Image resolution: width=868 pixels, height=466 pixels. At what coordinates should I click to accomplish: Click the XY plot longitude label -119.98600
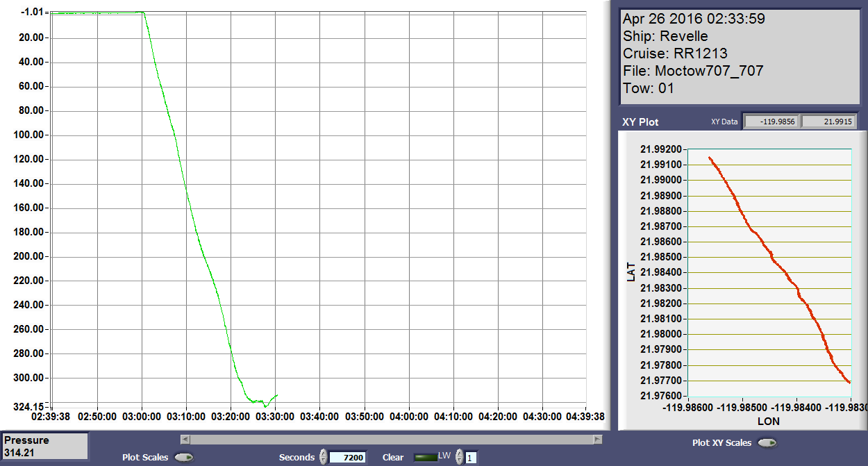coord(686,408)
